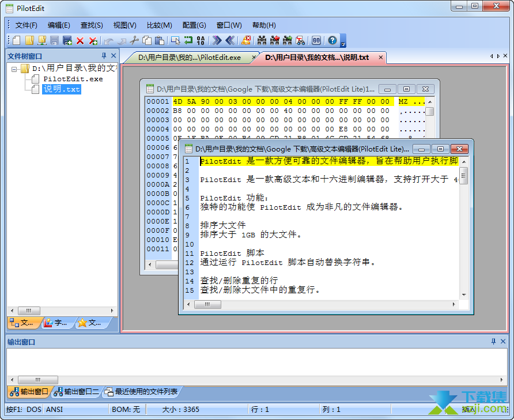Collapse the D:\用户目录 tree node
This screenshot has width=514, height=420.
click(x=14, y=69)
